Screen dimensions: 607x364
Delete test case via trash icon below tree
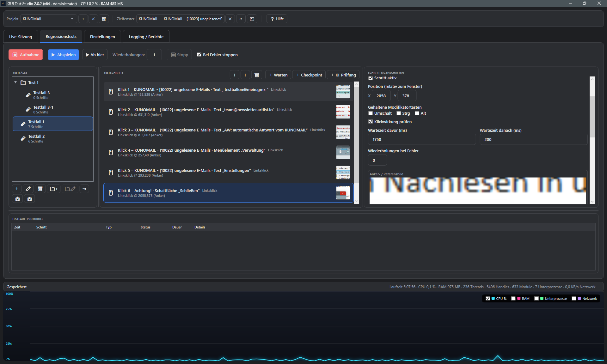click(x=40, y=189)
